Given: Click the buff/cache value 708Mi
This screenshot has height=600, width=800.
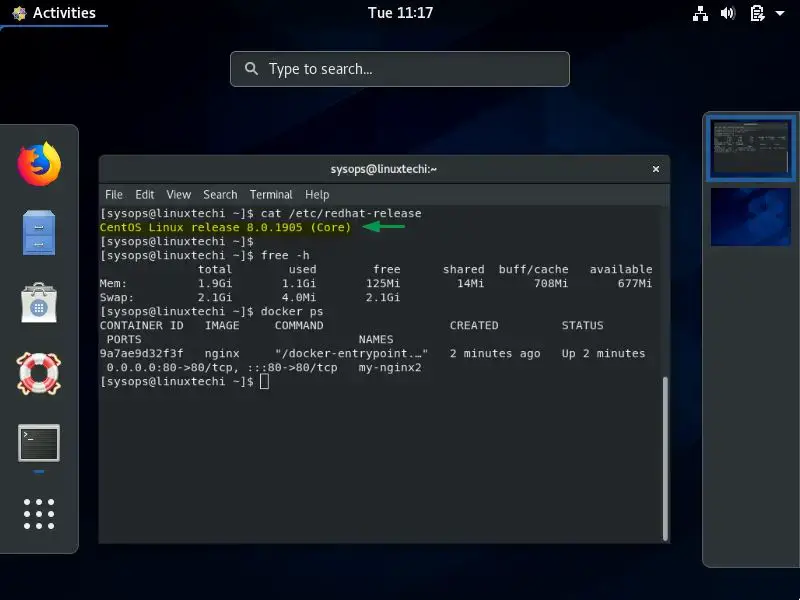Looking at the screenshot, I should click(x=551, y=283).
